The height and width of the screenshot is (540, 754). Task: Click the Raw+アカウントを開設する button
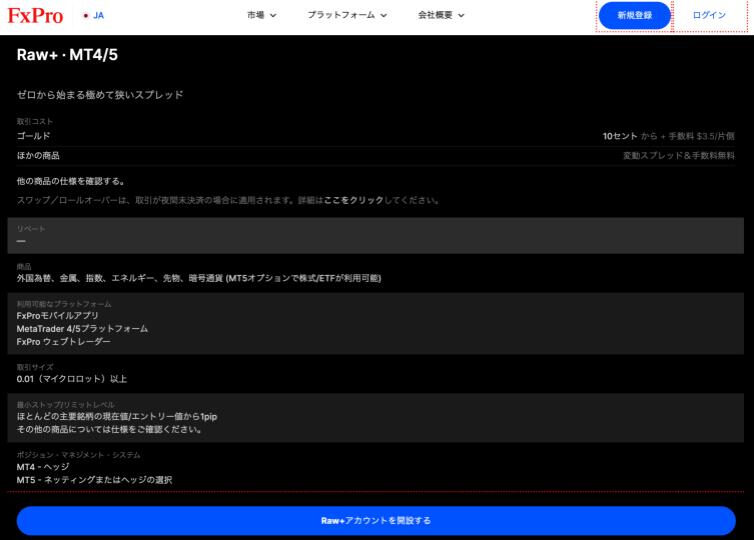376,520
